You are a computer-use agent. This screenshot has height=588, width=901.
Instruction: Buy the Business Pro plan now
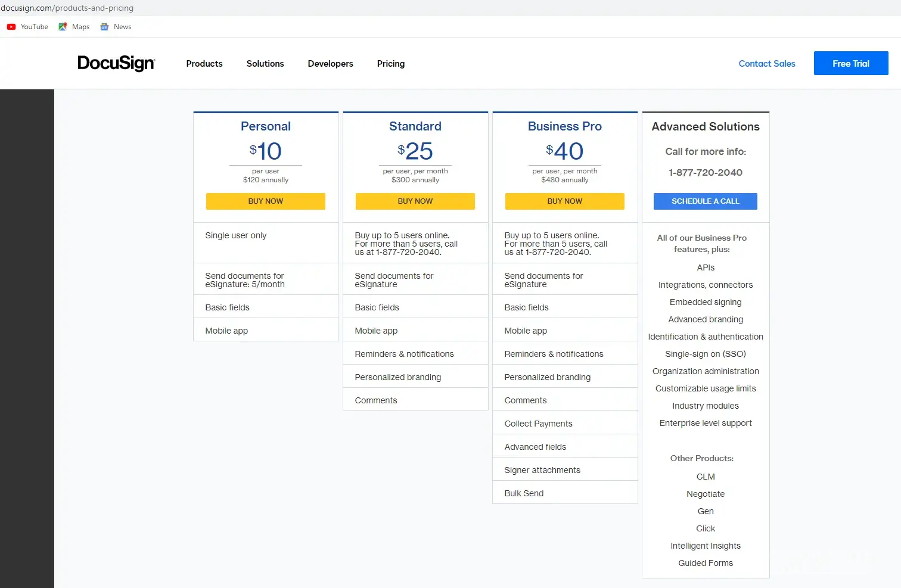(565, 201)
